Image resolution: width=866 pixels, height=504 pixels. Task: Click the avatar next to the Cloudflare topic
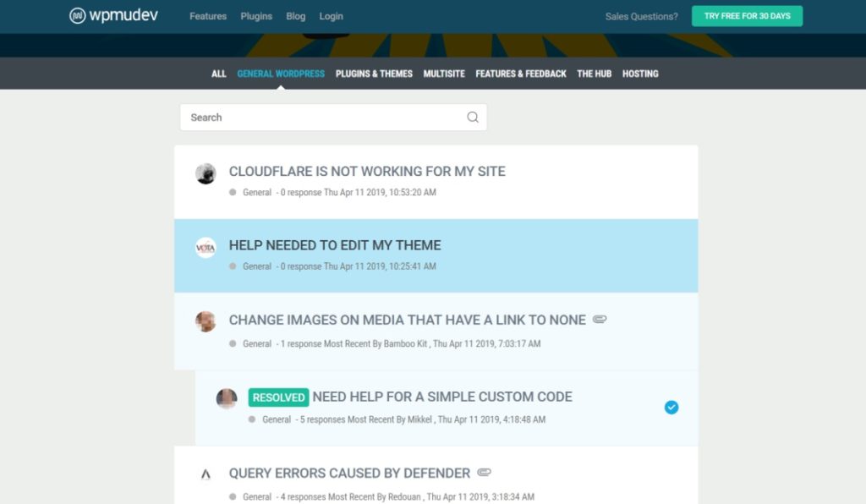(206, 173)
